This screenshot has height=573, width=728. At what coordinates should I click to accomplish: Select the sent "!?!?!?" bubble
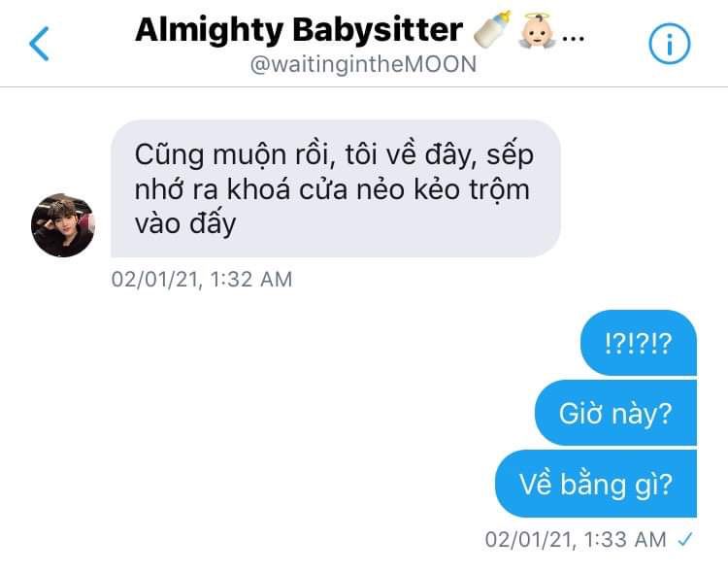pos(639,343)
